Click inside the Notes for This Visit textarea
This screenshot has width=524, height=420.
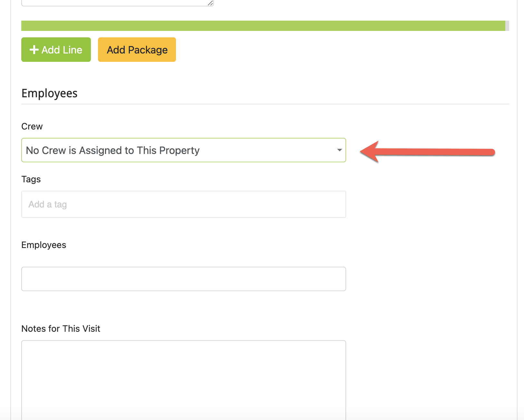(183, 377)
